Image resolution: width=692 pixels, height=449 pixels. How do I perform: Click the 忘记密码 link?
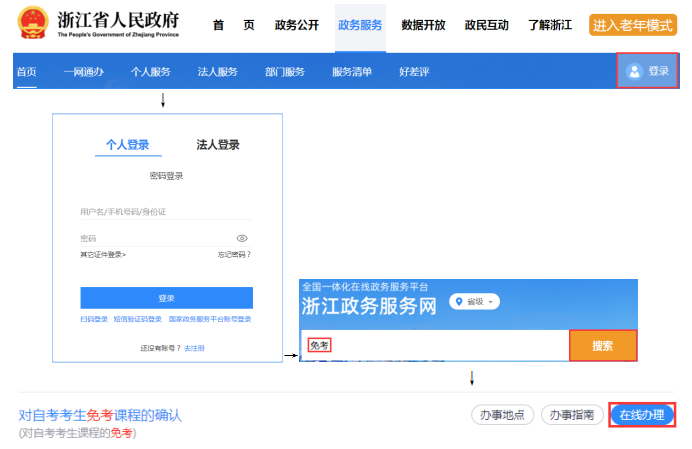pos(234,255)
